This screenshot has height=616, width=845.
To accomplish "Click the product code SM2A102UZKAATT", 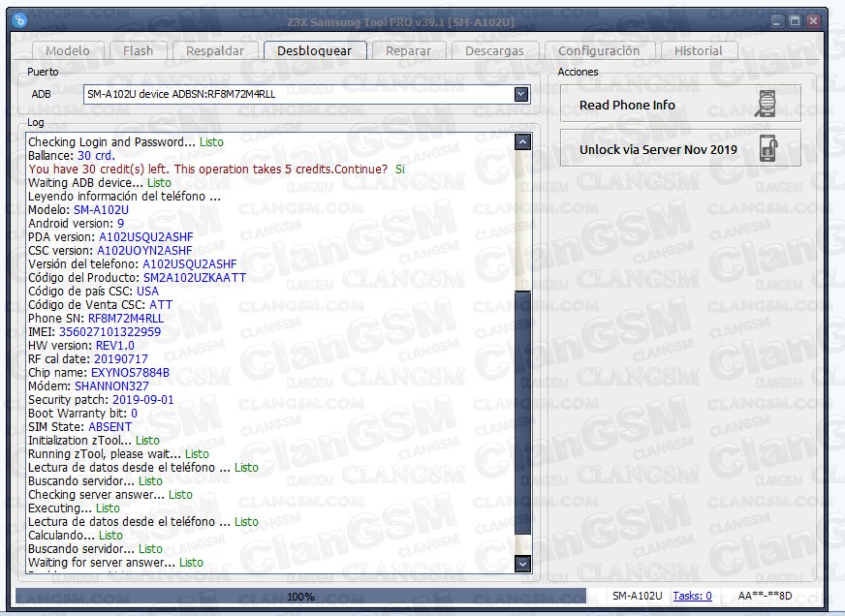I will (195, 277).
